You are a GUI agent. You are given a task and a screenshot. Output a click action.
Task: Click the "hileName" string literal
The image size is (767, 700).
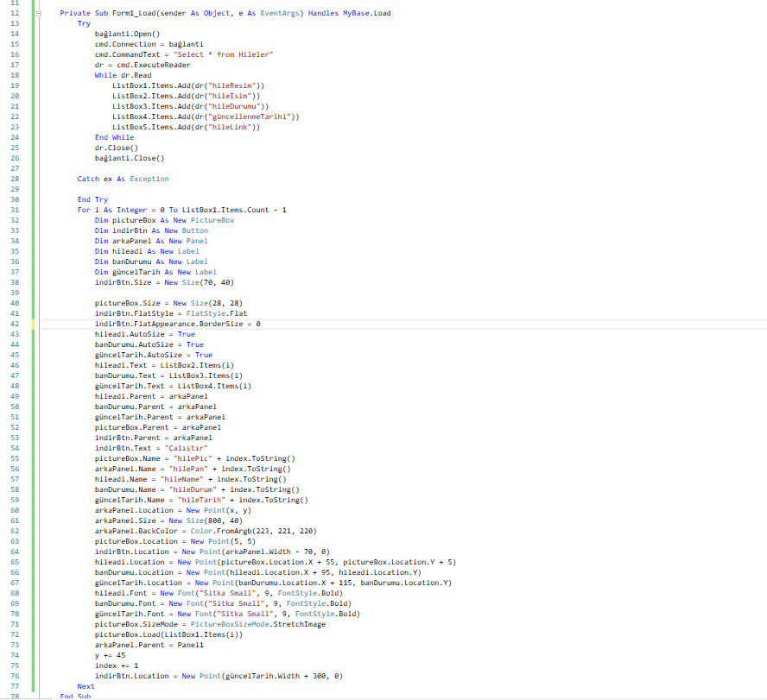coord(182,479)
